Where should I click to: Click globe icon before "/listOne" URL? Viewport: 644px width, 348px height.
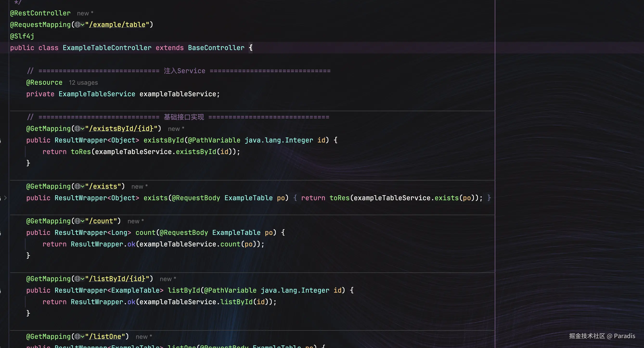pyautogui.click(x=77, y=337)
